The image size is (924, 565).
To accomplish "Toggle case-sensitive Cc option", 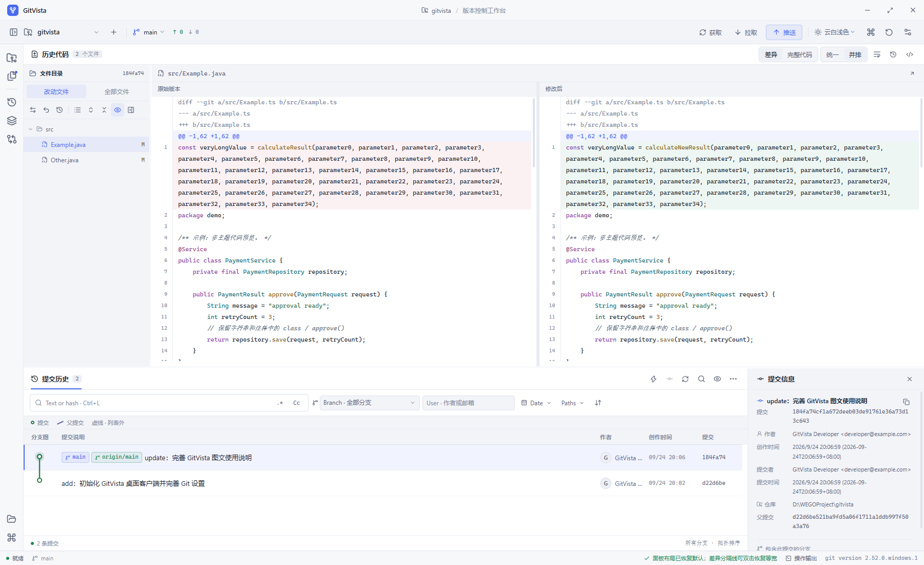I will coord(297,403).
